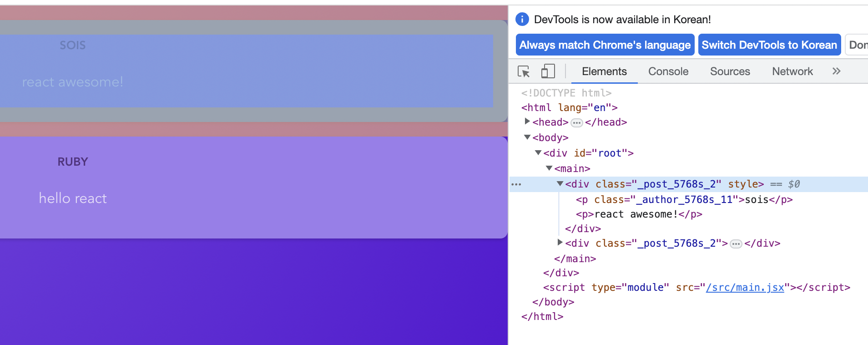Click the style attribute on selected div
The height and width of the screenshot is (345, 868).
point(743,184)
